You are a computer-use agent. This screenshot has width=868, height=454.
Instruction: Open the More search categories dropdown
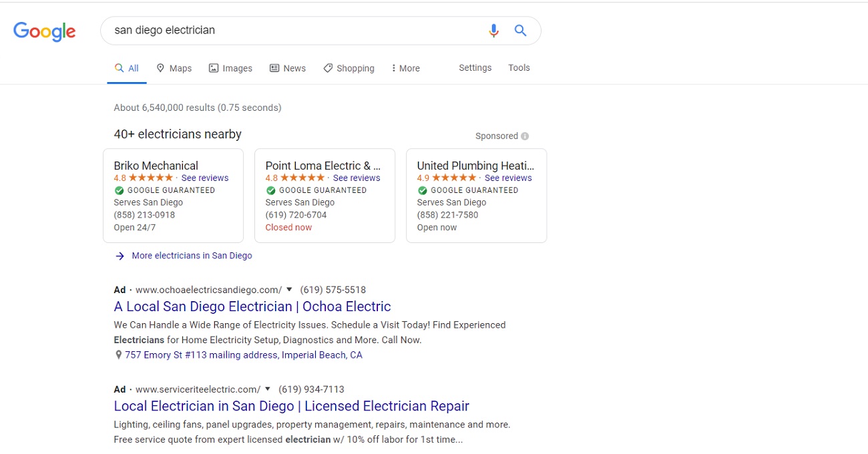405,67
